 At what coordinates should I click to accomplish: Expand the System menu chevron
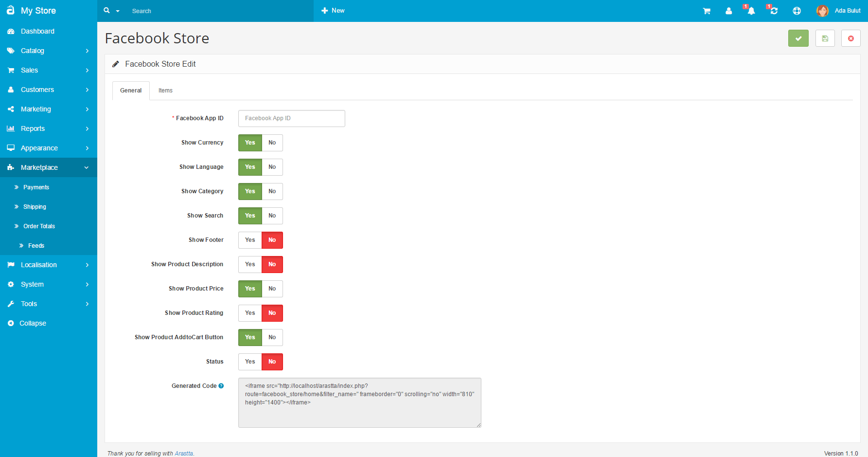click(x=87, y=284)
